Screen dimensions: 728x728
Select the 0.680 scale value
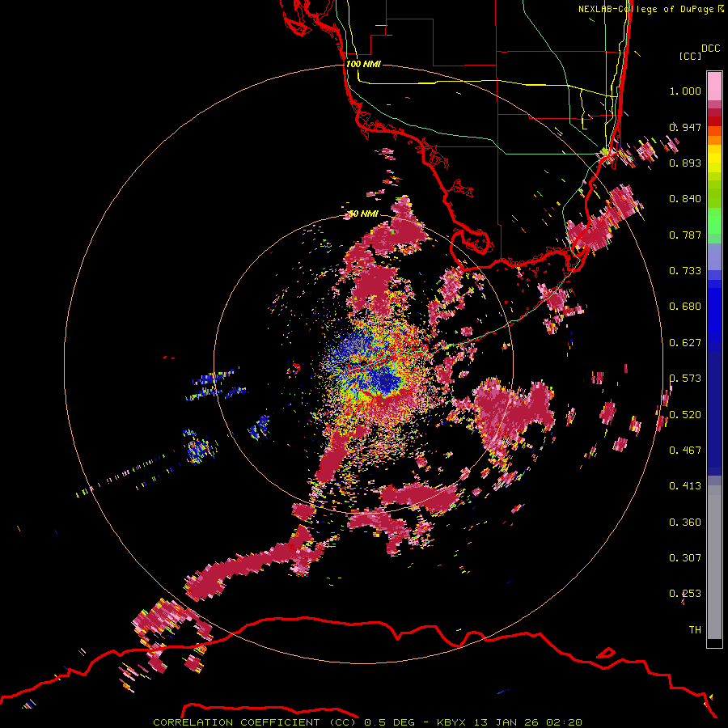pyautogui.click(x=685, y=307)
